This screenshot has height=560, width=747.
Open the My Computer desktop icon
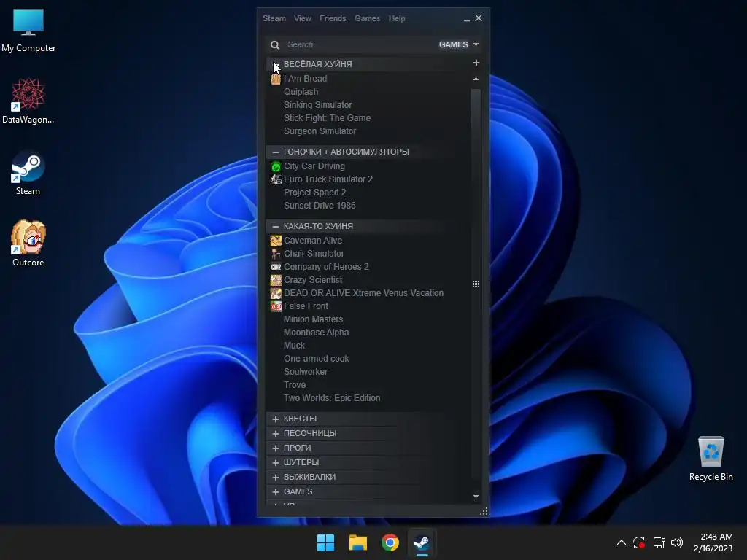[x=28, y=31]
